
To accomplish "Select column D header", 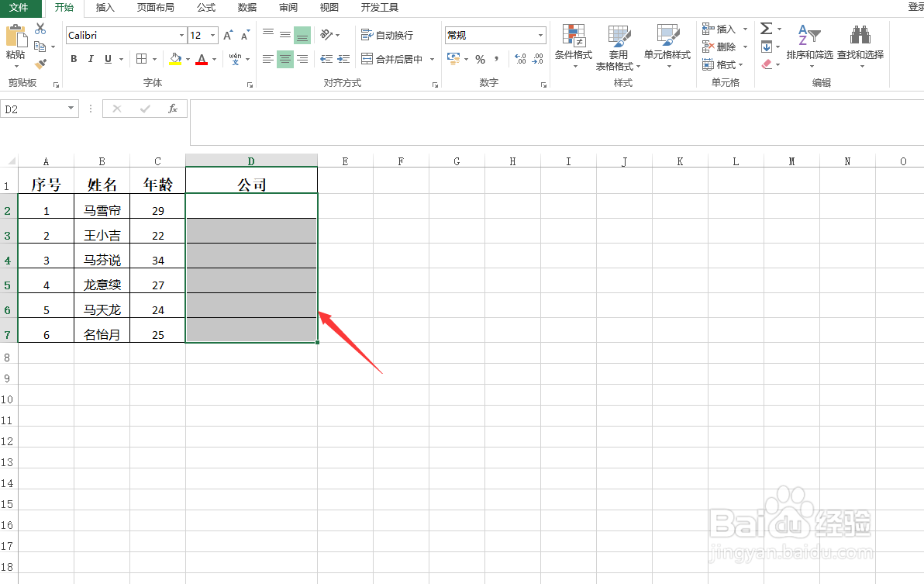I will (x=252, y=161).
